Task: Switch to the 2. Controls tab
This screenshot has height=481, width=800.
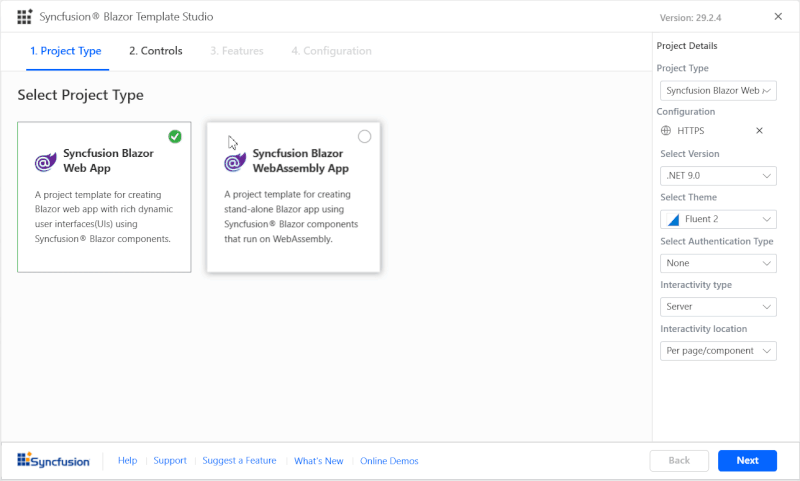Action: point(155,51)
